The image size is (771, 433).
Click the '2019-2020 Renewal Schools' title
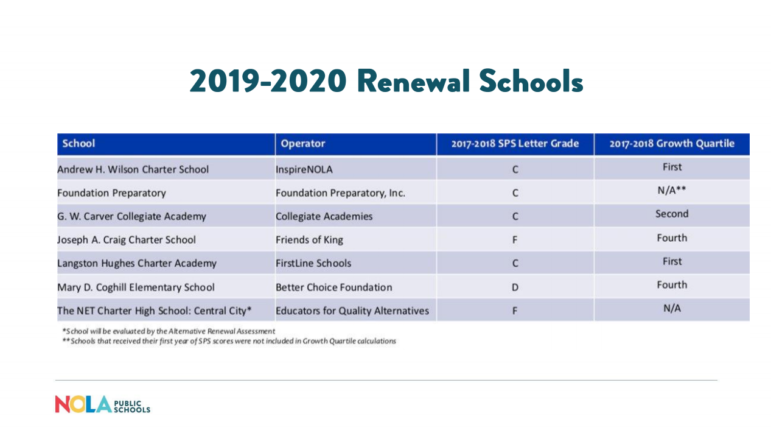[x=386, y=81]
